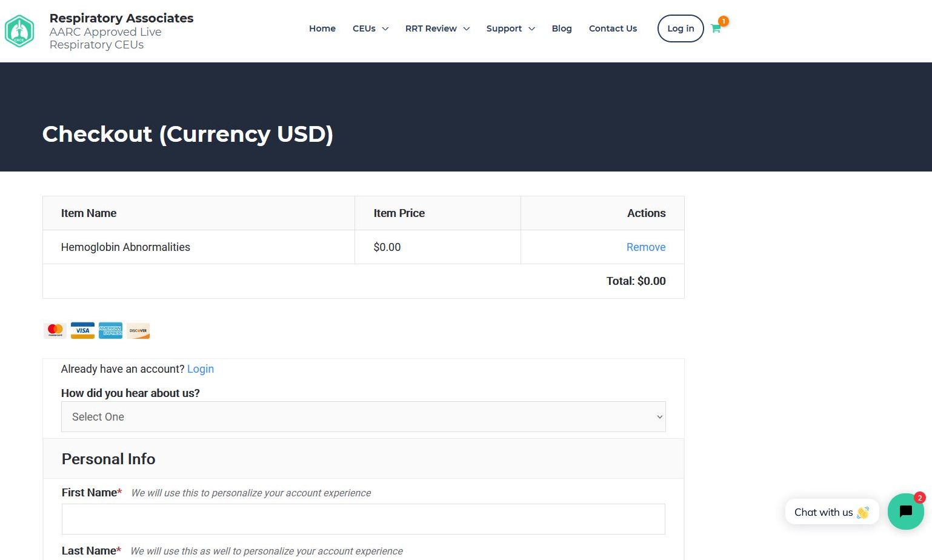Focus the First Name input field
Screen dimensions: 932x560
click(363, 519)
